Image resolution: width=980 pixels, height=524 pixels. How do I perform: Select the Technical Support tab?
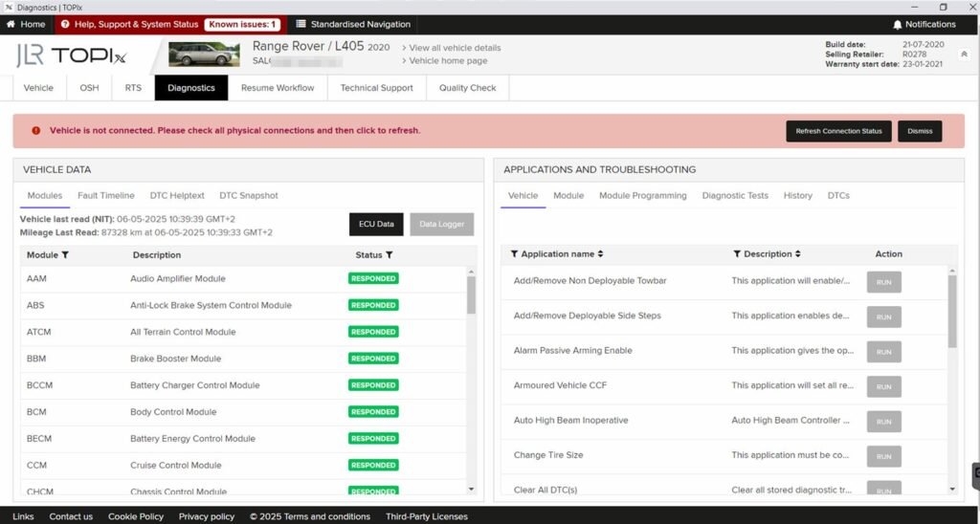tap(376, 88)
